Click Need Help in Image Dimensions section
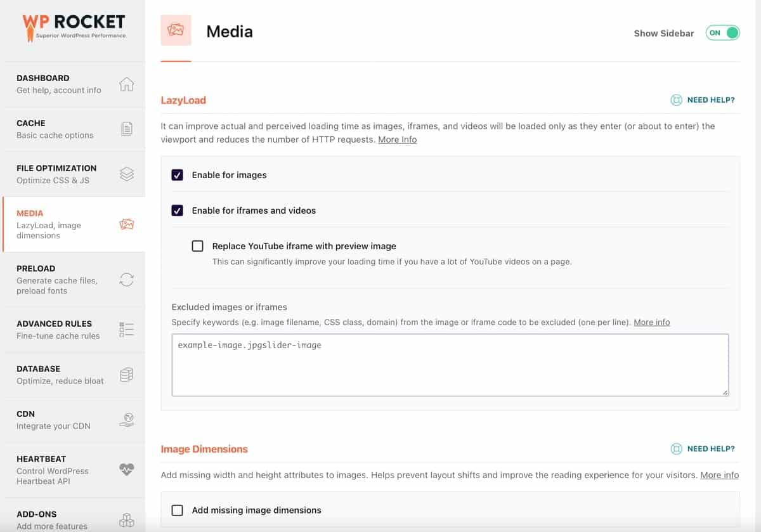This screenshot has width=761, height=532. 711,449
